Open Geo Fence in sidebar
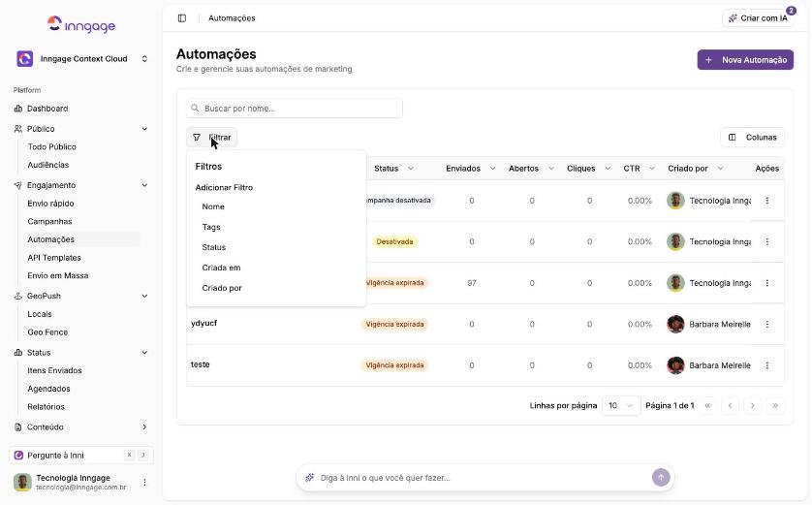 tap(47, 332)
